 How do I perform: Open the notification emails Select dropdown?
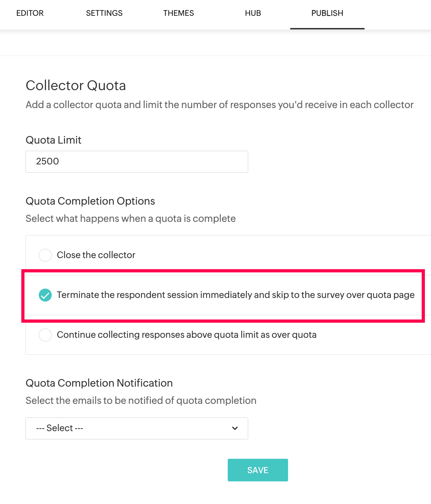[137, 428]
